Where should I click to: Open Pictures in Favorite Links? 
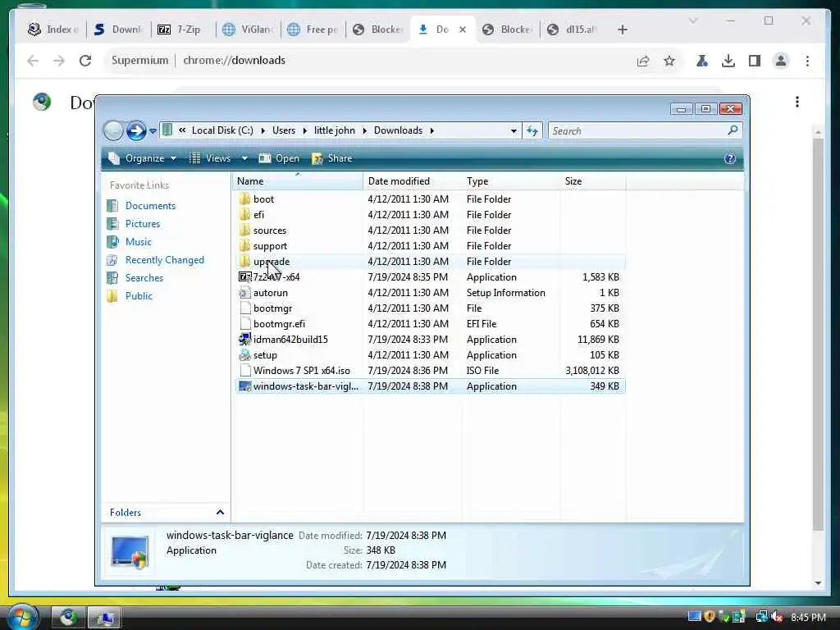pos(143,224)
